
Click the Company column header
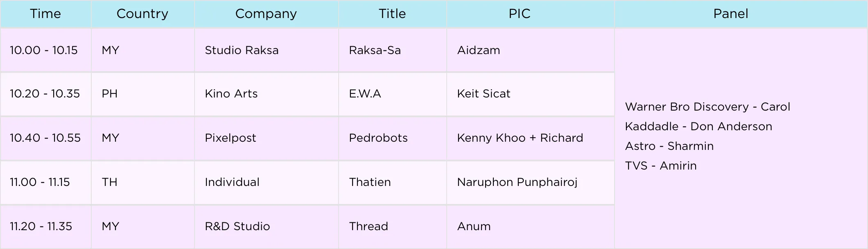tap(266, 14)
